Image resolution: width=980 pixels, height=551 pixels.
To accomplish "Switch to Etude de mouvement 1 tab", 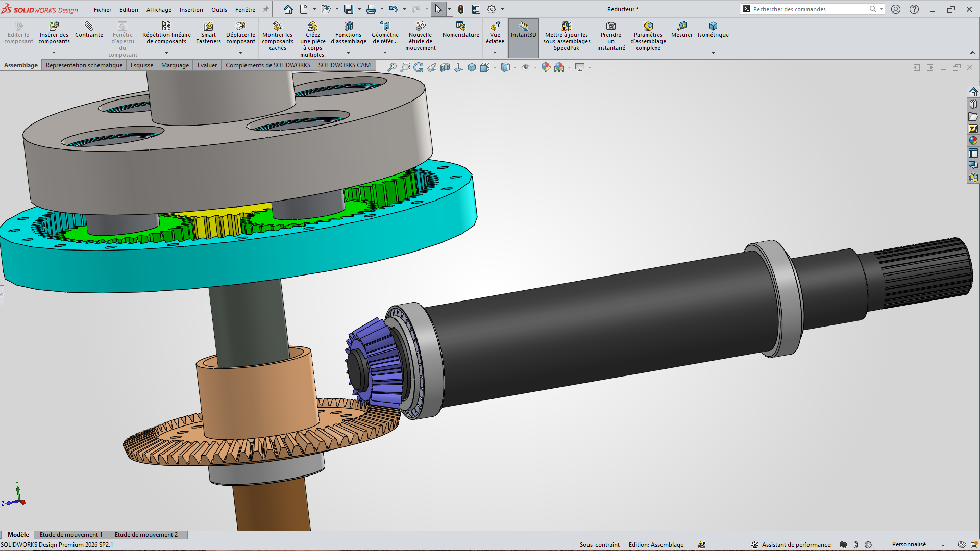I will [x=71, y=535].
